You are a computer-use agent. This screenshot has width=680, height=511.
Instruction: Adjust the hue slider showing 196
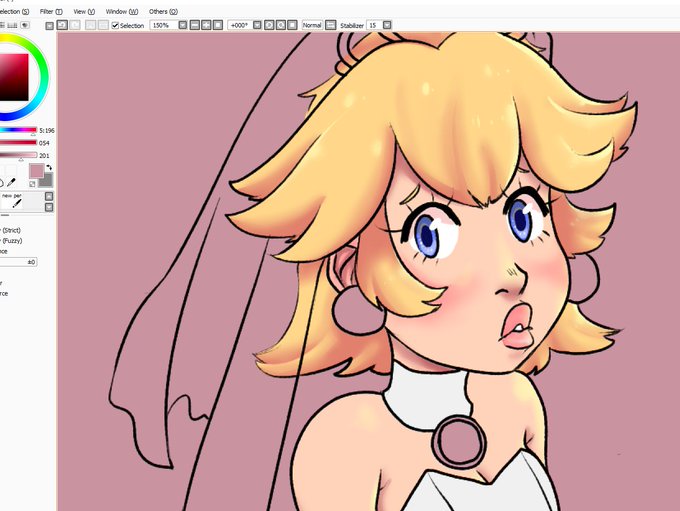click(18, 130)
